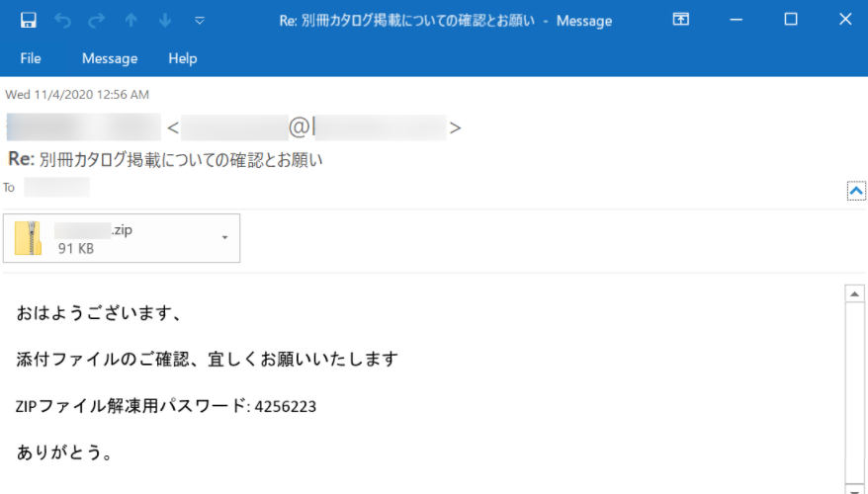Select the .zip attachment file name
The height and width of the screenshot is (494, 868).
(93, 230)
